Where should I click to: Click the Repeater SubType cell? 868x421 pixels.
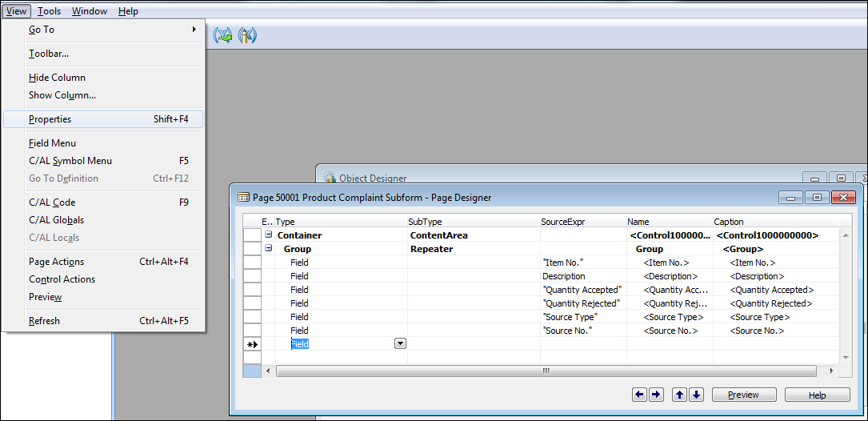point(474,249)
